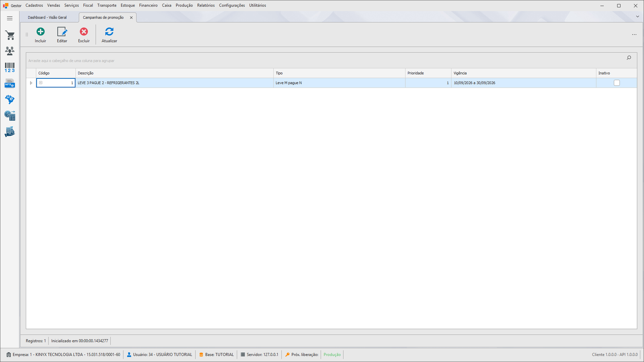Open the NF-e map sidebar icon
This screenshot has height=362, width=644.
[10, 99]
